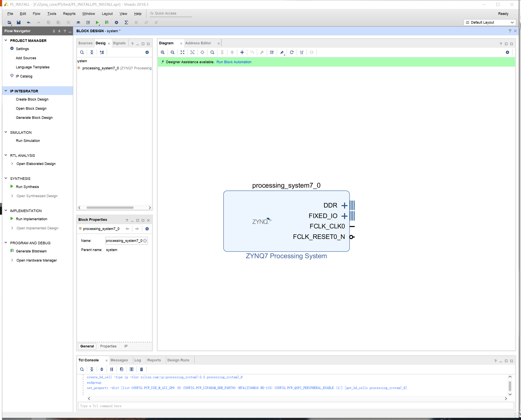Image resolution: width=521 pixels, height=420 pixels.
Task: Clear Tcl Console with trash icon
Action: coord(142,369)
